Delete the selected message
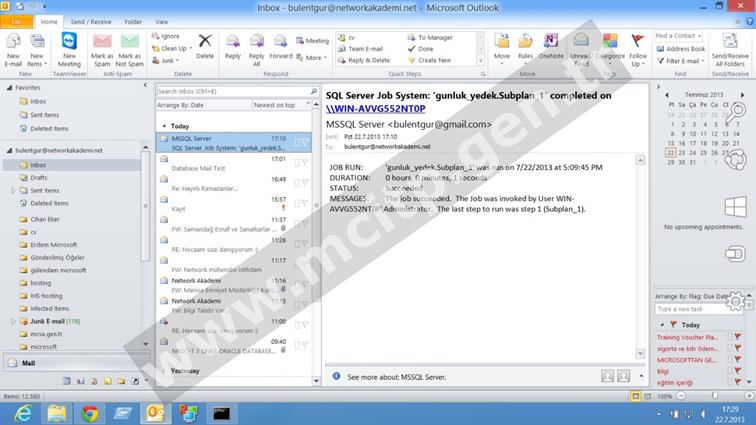 (205, 47)
